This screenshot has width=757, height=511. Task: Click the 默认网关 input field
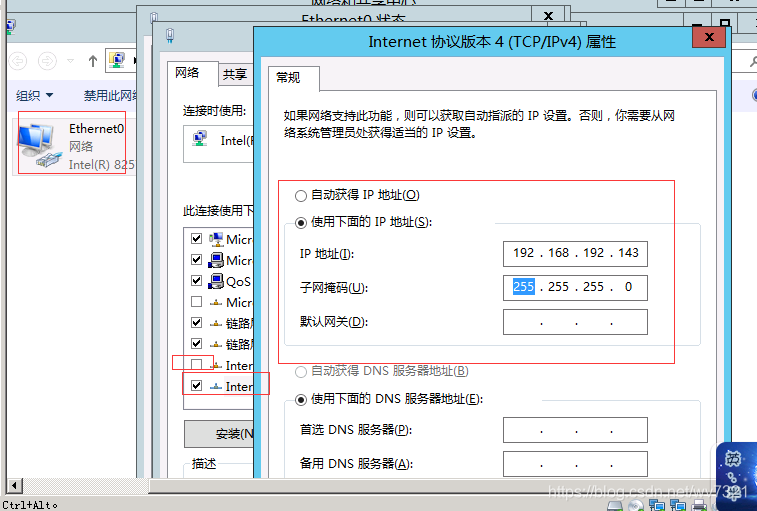575,322
